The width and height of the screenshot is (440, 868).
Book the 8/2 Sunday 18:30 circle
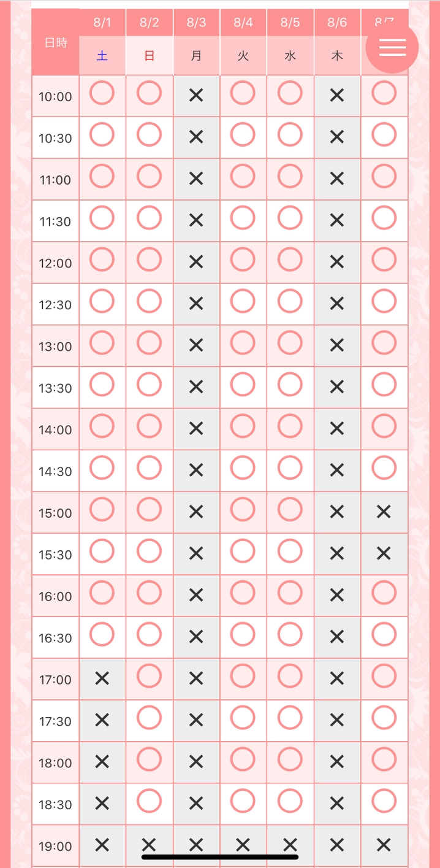pos(149,801)
